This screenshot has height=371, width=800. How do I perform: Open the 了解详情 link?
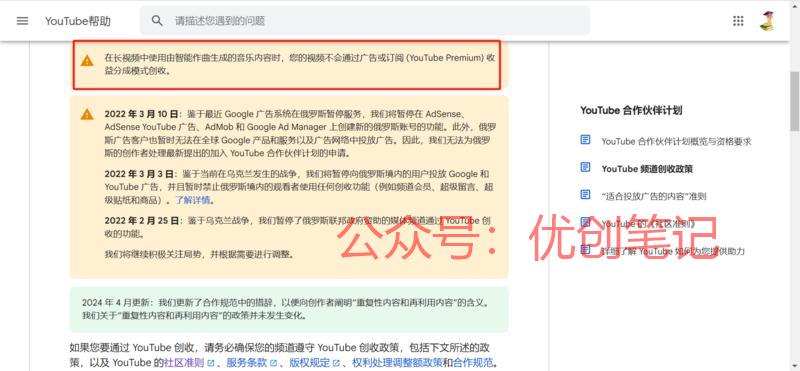tap(192, 201)
